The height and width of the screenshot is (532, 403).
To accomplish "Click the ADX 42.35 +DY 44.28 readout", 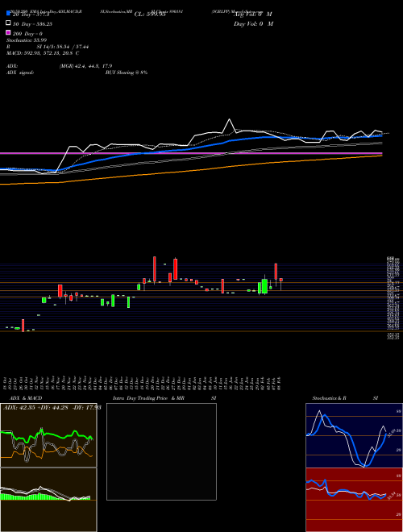I will point(52,407).
